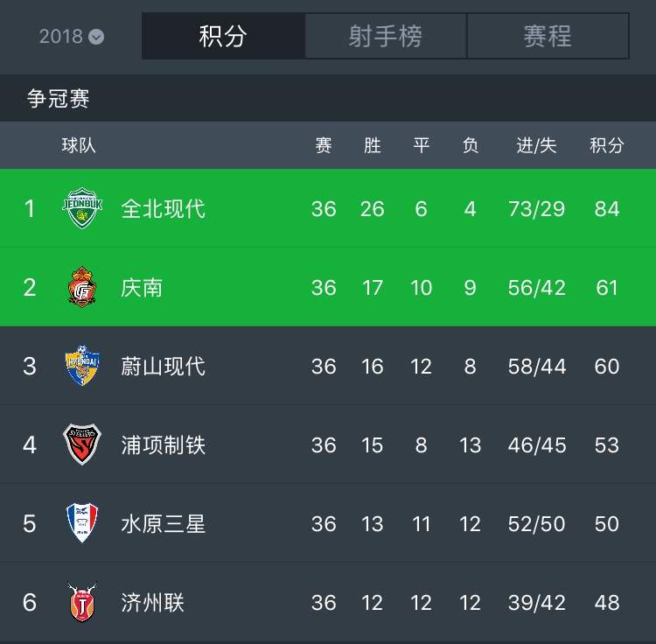Open the 2018 season dropdown

[x=71, y=37]
